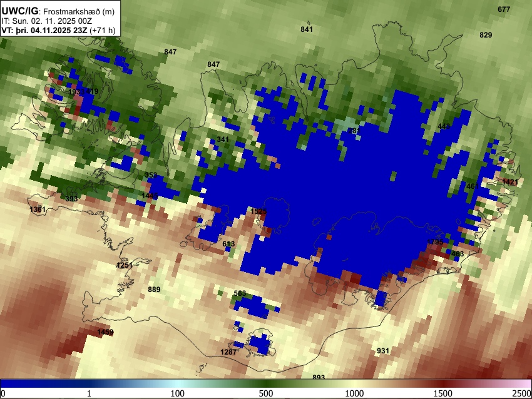Click the map value 893
The width and height of the screenshot is (532, 399).
(319, 376)
